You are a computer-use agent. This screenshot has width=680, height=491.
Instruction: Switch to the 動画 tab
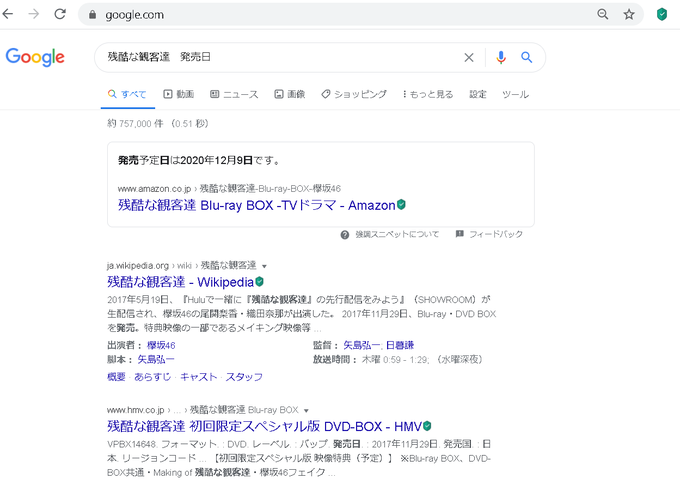coord(179,94)
